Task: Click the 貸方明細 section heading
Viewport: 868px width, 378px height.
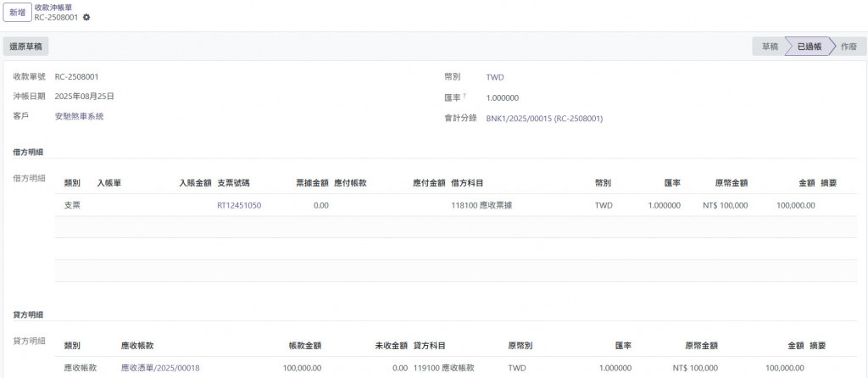Action: [28, 315]
